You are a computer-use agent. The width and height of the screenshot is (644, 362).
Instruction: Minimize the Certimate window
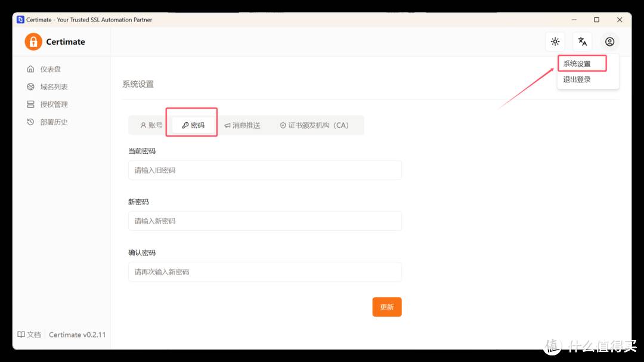574,20
